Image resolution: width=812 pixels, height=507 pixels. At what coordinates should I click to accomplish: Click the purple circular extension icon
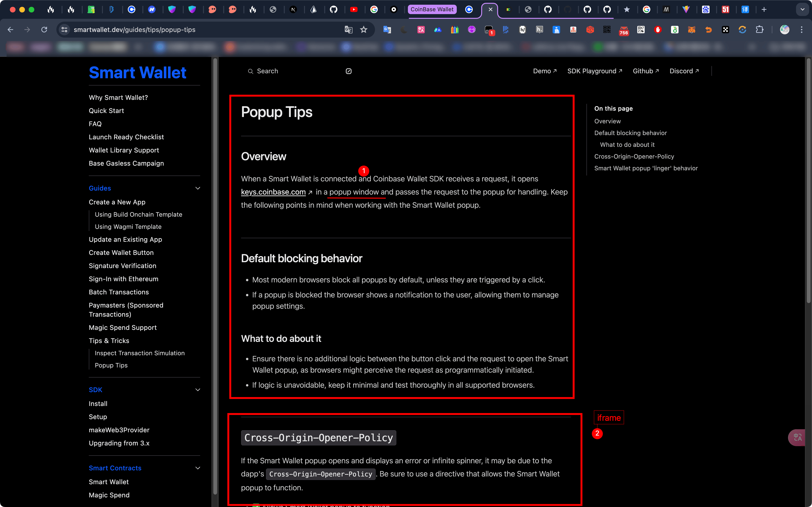coord(472,30)
